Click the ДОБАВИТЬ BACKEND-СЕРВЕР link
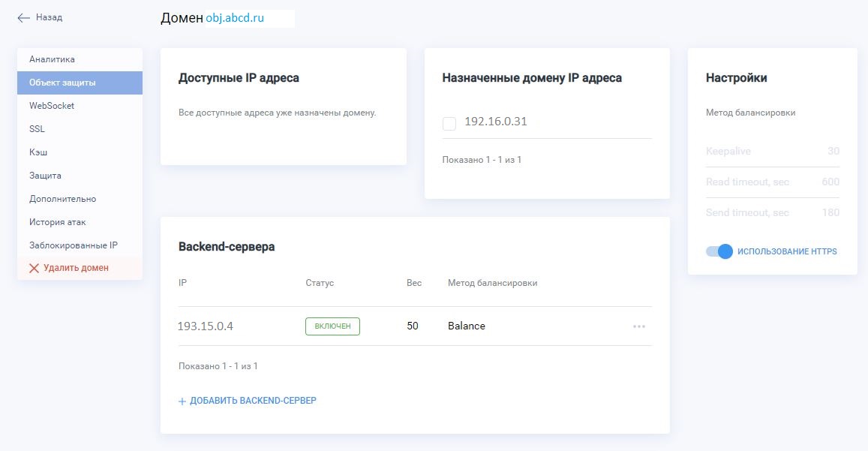This screenshot has width=868, height=451. click(253, 401)
